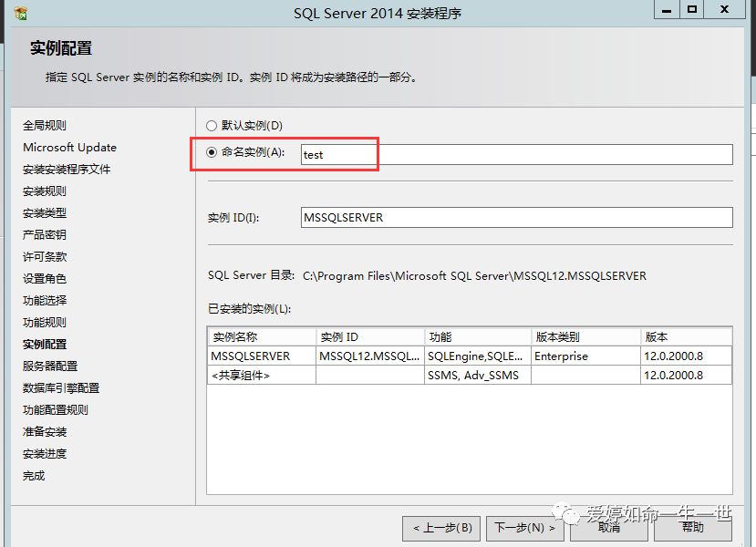The height and width of the screenshot is (547, 756).
Task: Click the 功能 column header
Action: pyautogui.click(x=478, y=337)
